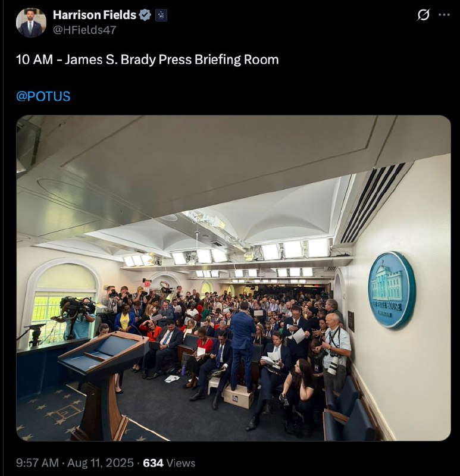Screen dimensions: 460x476
Task: Click the blue White House plaque in photo
Action: pos(392,289)
